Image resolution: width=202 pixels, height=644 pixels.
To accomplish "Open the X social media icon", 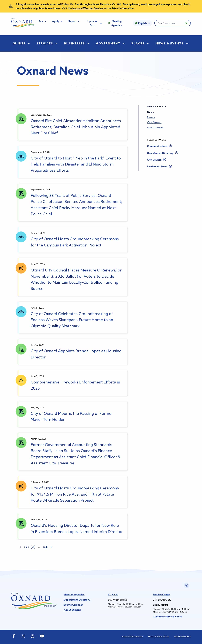I will 23,636.
